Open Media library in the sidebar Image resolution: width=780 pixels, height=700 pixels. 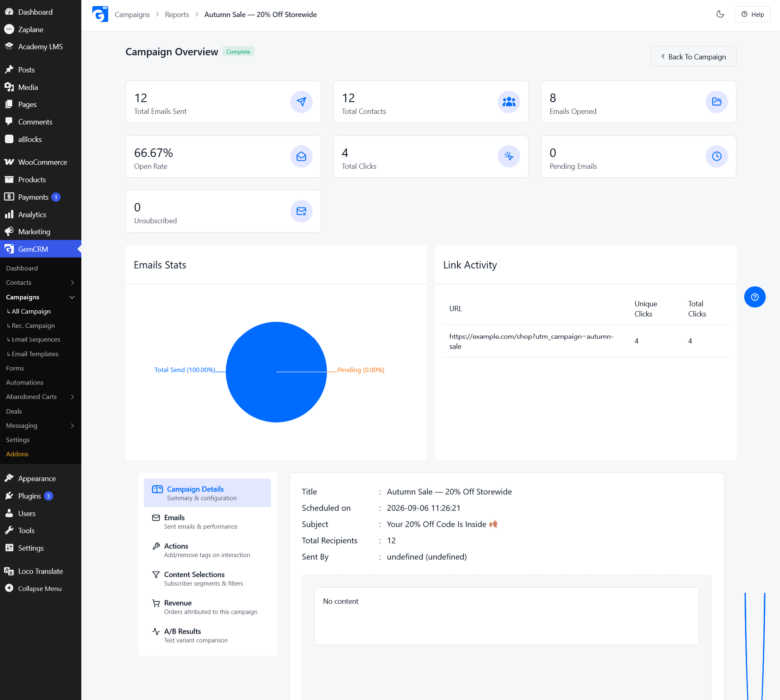41,87
